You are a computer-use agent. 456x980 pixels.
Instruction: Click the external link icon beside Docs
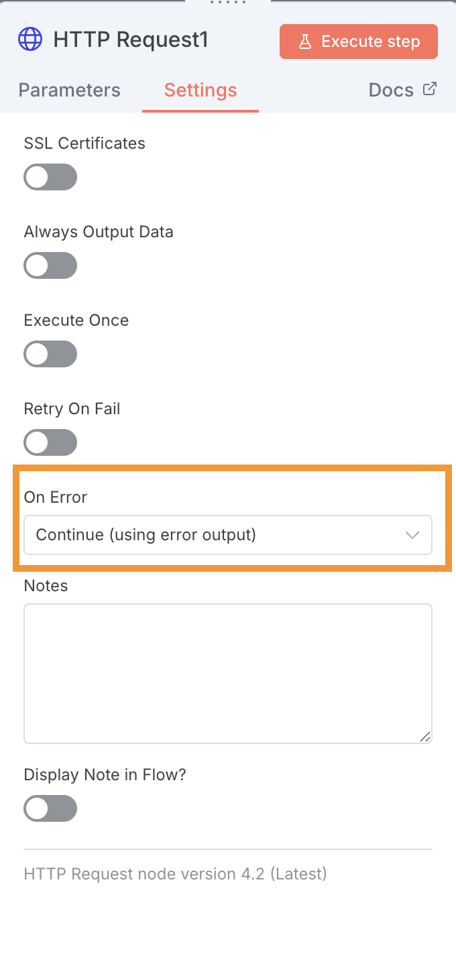click(x=430, y=88)
